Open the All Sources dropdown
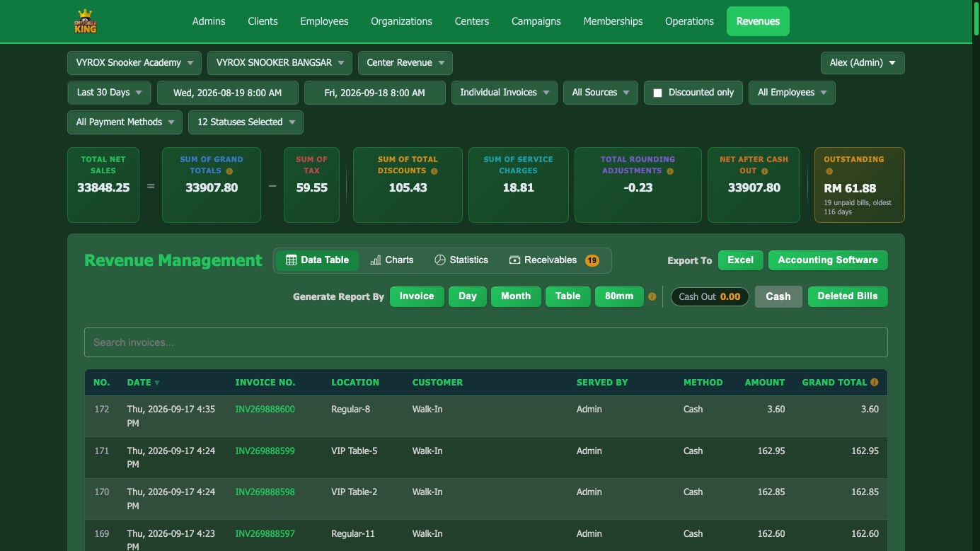Image resolution: width=980 pixels, height=551 pixels. point(601,93)
